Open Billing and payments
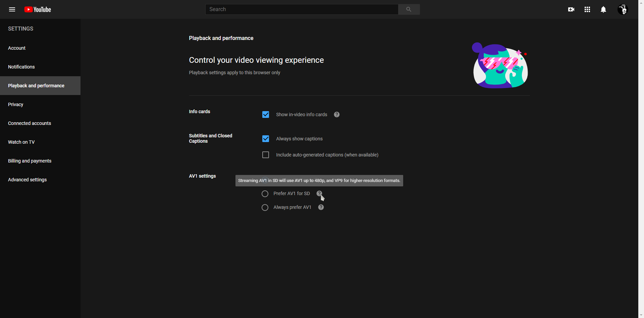644x318 pixels. pyautogui.click(x=30, y=161)
